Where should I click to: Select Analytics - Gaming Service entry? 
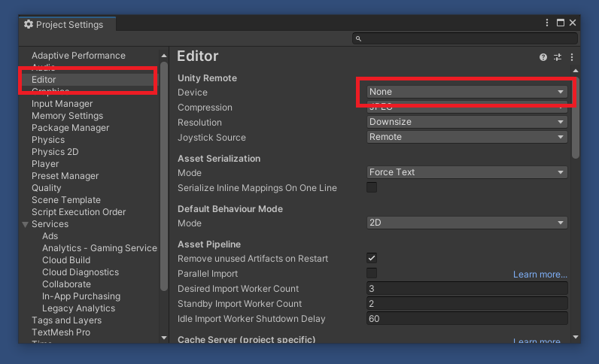pyautogui.click(x=99, y=248)
